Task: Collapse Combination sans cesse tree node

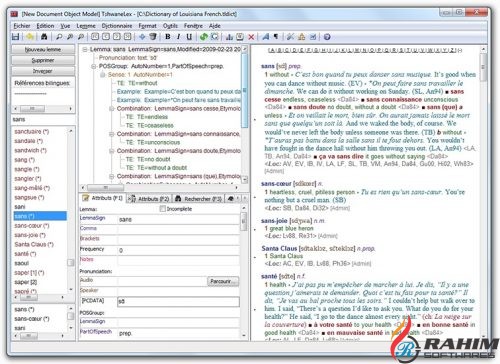Action: (x=112, y=108)
